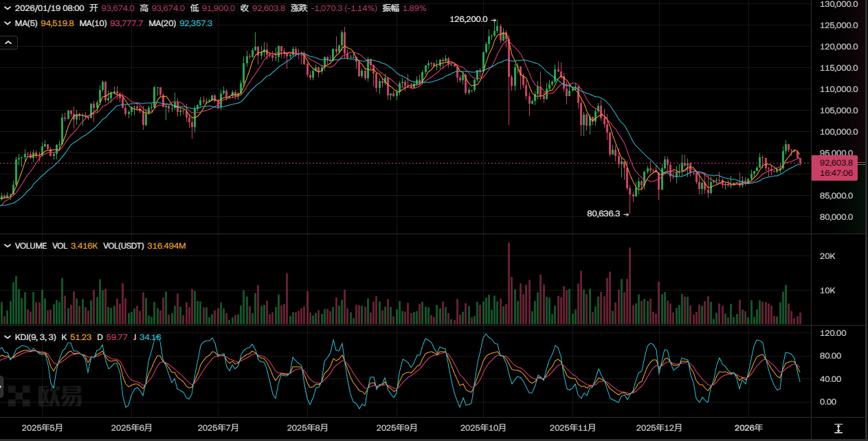Collapse the MA indicator legend chevron
The width and height of the screenshot is (868, 441).
[x=8, y=23]
